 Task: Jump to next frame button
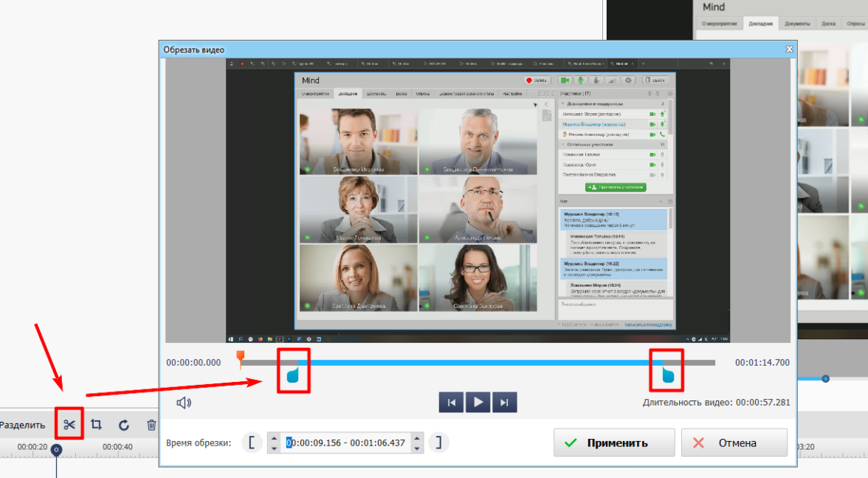pyautogui.click(x=504, y=402)
